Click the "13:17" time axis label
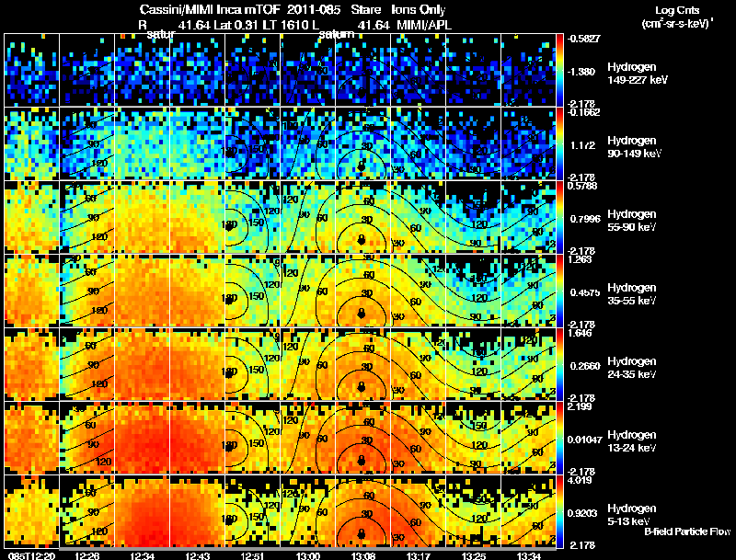The height and width of the screenshot is (560, 736). point(419,555)
